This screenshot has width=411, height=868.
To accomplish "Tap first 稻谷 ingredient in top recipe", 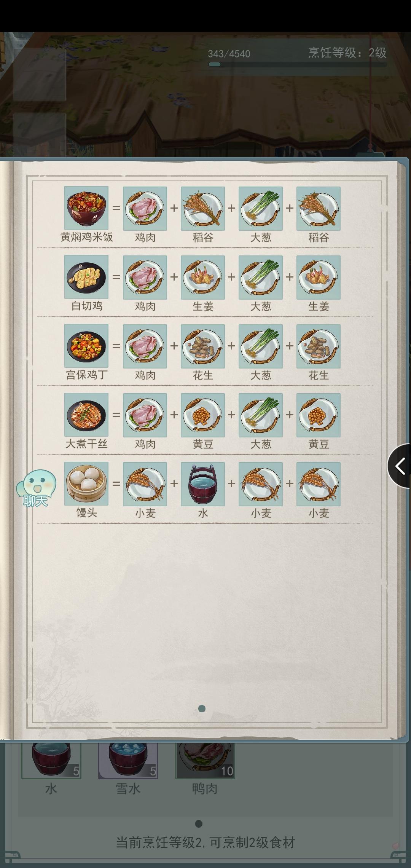I will [x=203, y=208].
